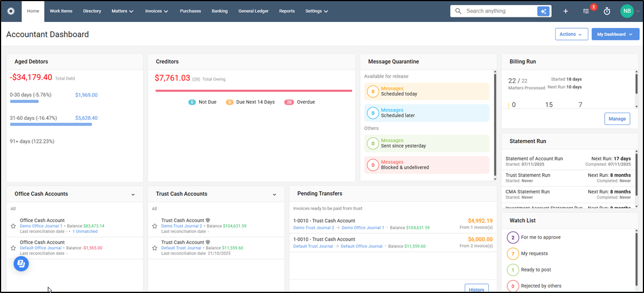This screenshot has width=644, height=293.
Task: Star the Demo Office Journal 1 account
Action: pyautogui.click(x=13, y=226)
